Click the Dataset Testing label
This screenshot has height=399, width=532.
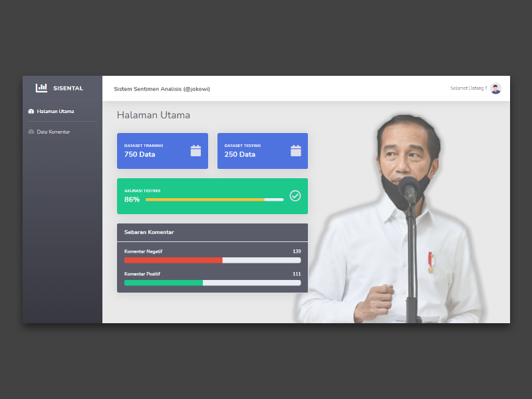coord(243,146)
